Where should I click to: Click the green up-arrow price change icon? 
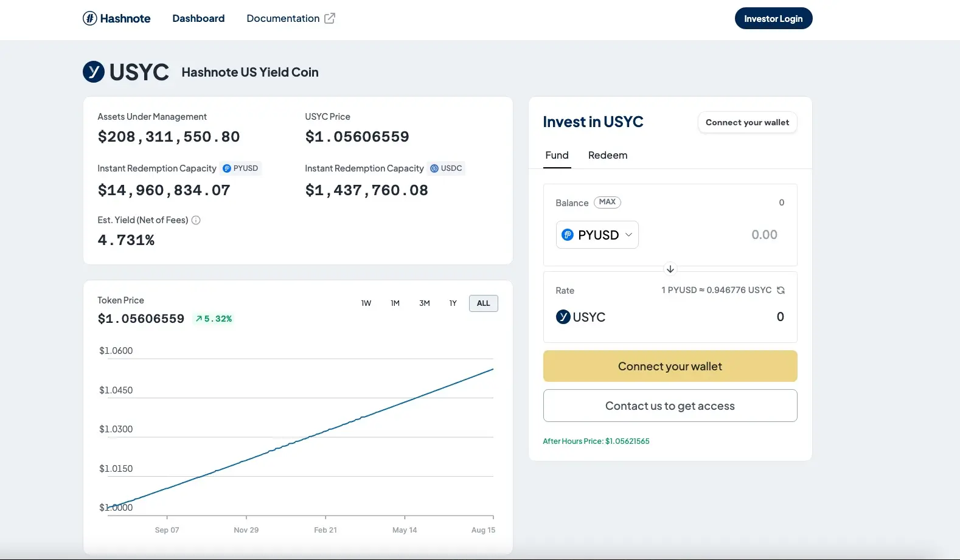click(199, 319)
